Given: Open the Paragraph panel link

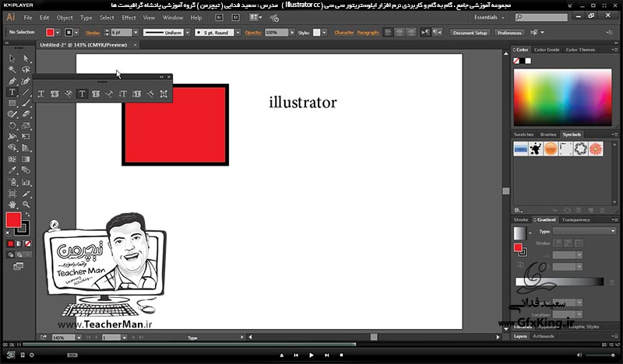Looking at the screenshot, I should coord(368,33).
